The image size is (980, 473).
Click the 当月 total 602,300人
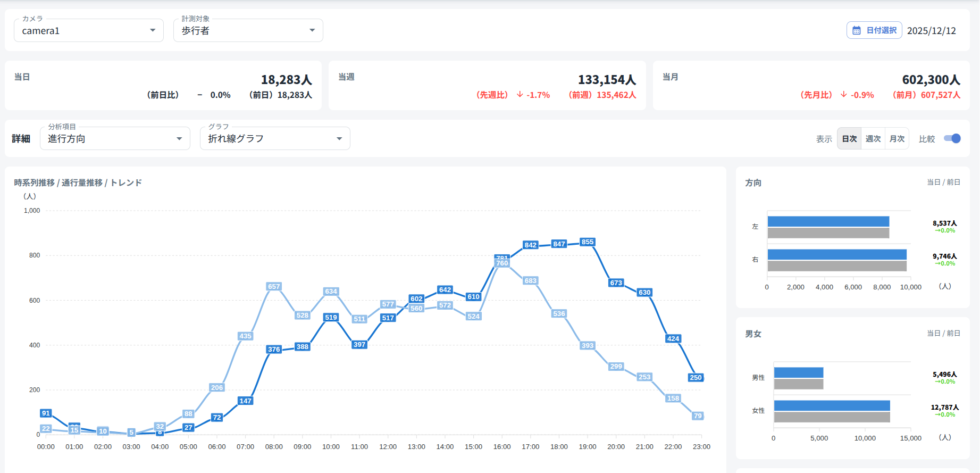tap(931, 80)
